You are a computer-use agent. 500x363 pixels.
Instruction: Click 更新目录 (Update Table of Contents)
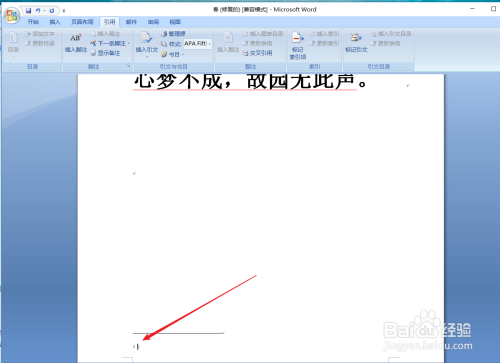point(40,43)
